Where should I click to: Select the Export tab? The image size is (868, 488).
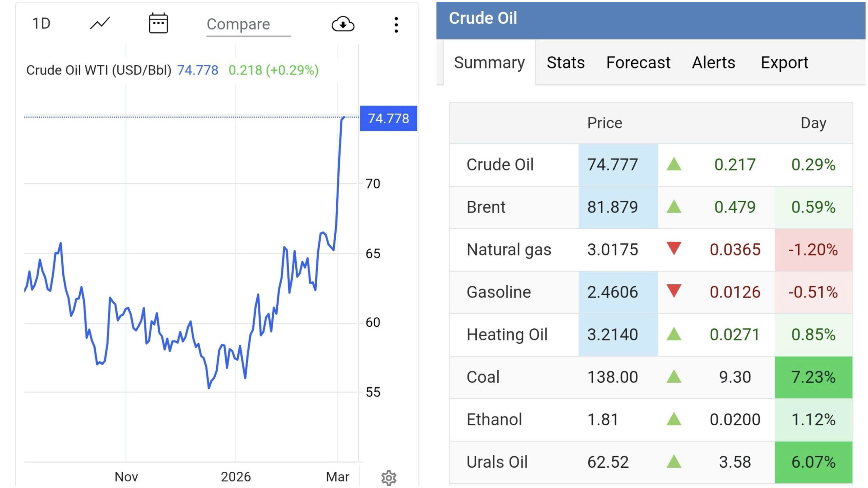pos(784,63)
